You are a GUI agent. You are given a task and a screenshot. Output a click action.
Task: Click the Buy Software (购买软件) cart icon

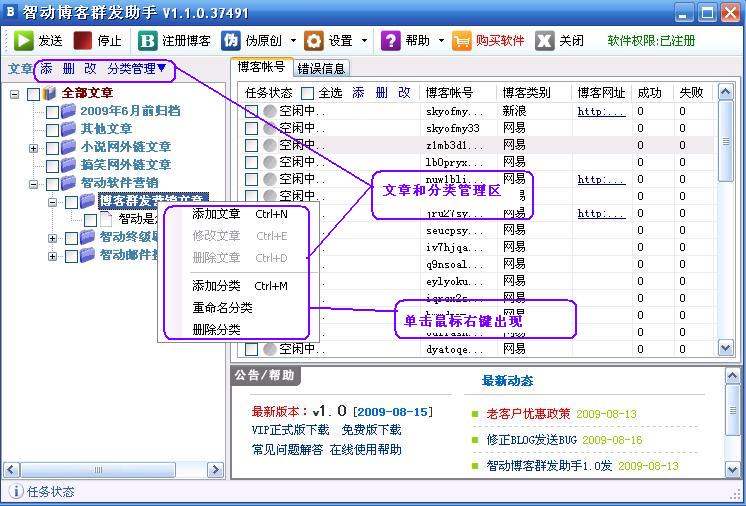tap(461, 41)
